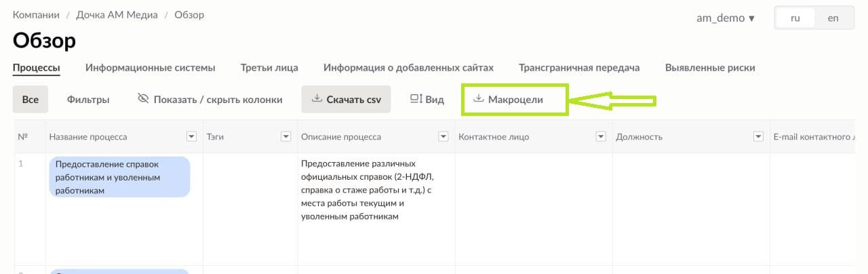Go to Выявленные риски tab

click(x=710, y=68)
